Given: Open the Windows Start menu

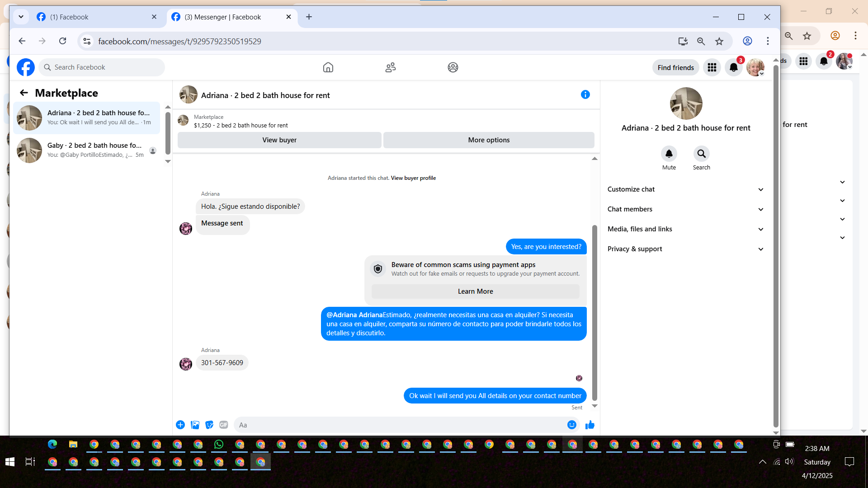Looking at the screenshot, I should coord(10,462).
